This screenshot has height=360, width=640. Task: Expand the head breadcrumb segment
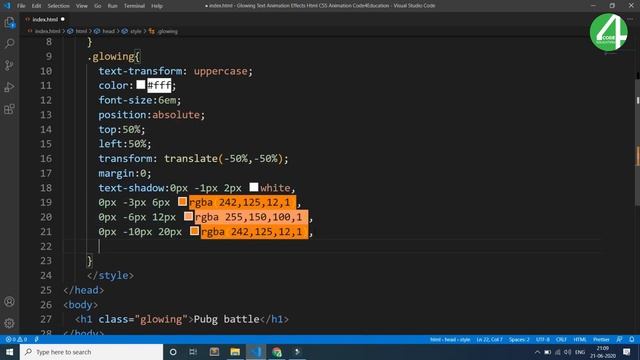(108, 31)
